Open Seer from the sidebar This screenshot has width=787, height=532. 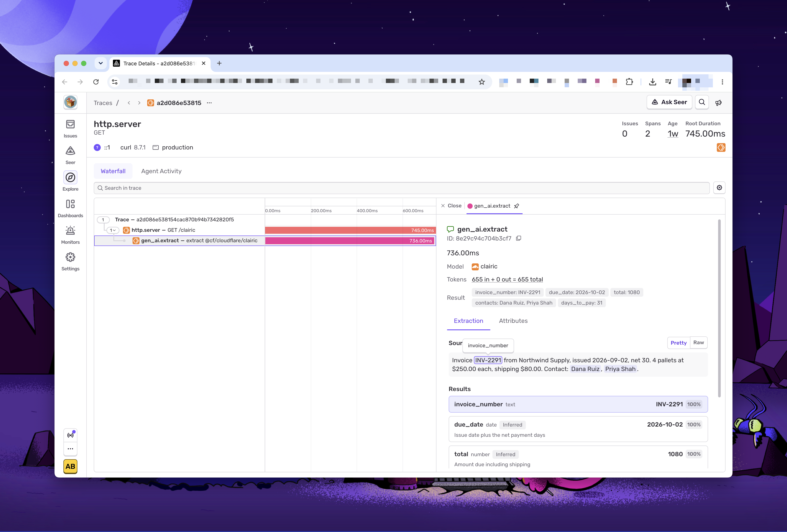tap(70, 155)
